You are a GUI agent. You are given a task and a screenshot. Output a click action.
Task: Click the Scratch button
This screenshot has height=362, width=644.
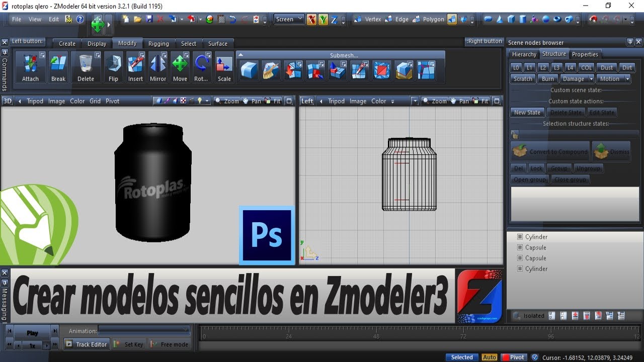(523, 79)
